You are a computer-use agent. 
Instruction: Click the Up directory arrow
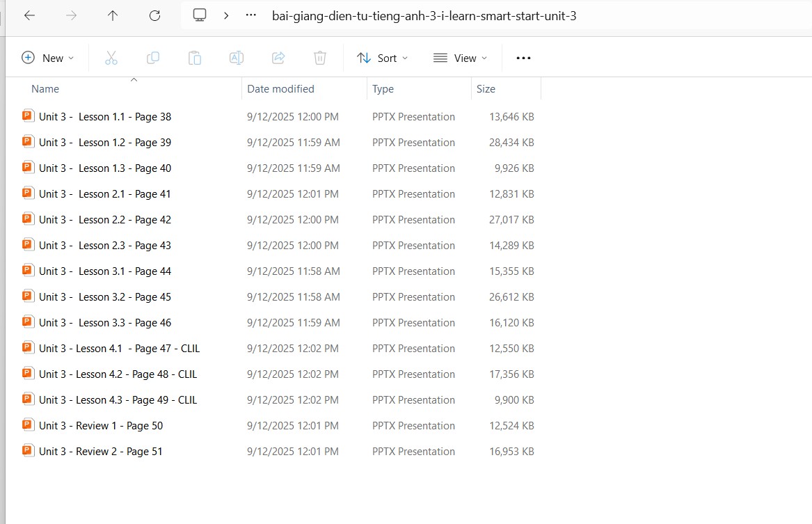coord(113,15)
